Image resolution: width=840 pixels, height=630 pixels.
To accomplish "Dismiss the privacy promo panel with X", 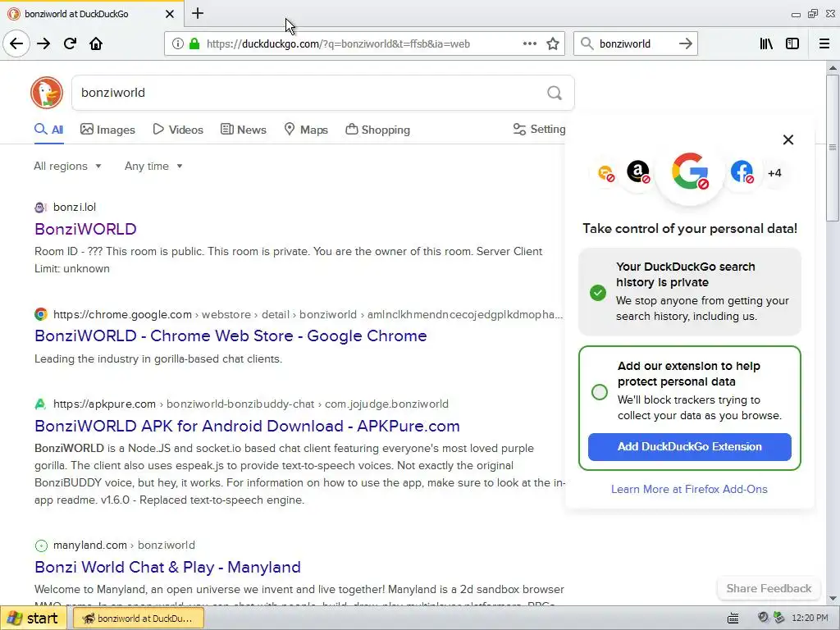I will click(788, 139).
